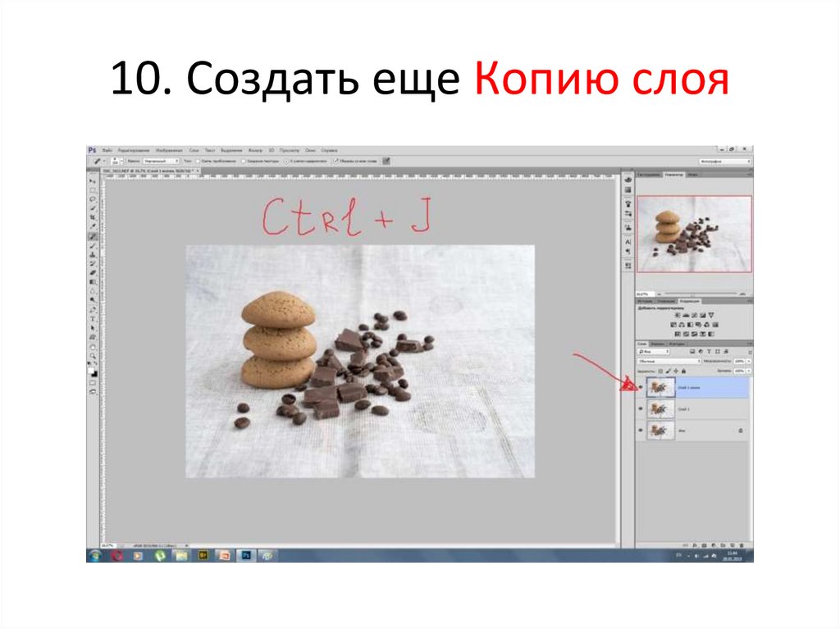Image resolution: width=840 pixels, height=629 pixels.
Task: Open the Файл menu
Action: tap(107, 151)
